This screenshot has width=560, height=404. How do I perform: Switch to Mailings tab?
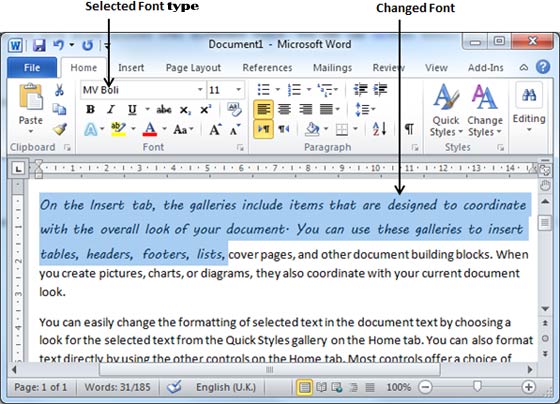(x=332, y=68)
